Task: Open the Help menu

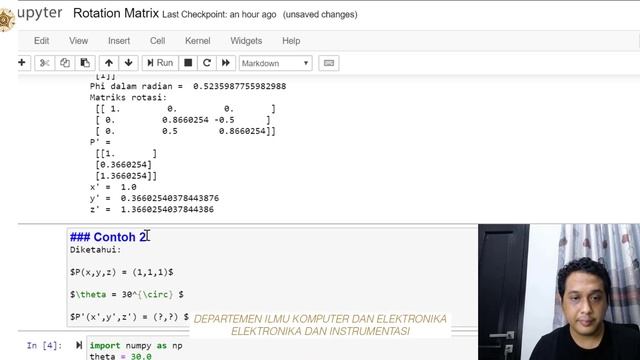Action: pyautogui.click(x=291, y=41)
